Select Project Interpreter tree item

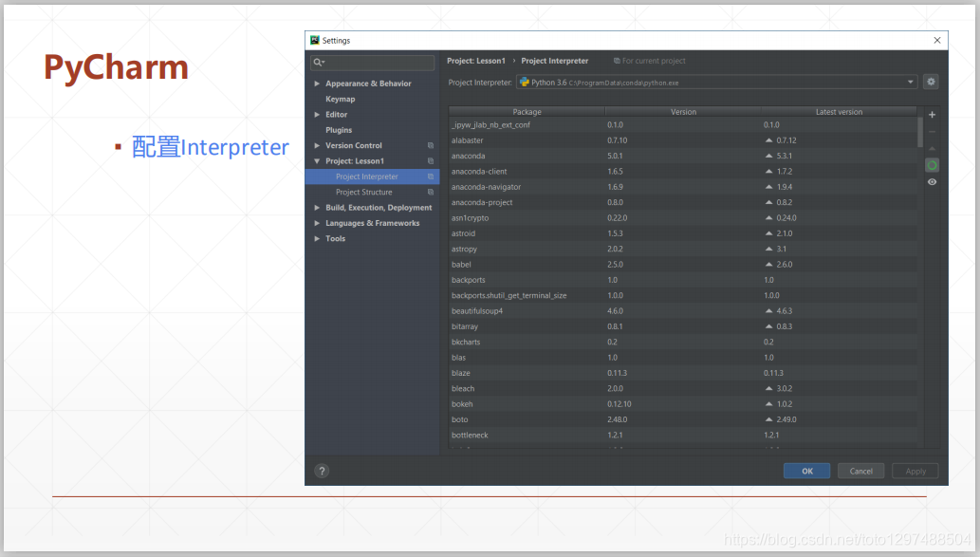pos(373,176)
